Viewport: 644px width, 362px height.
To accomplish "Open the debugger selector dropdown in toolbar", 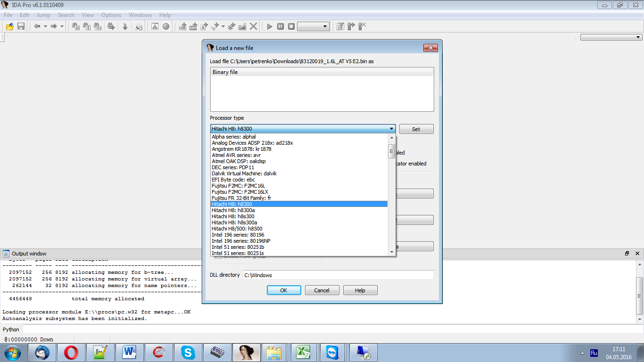I will 314,27.
